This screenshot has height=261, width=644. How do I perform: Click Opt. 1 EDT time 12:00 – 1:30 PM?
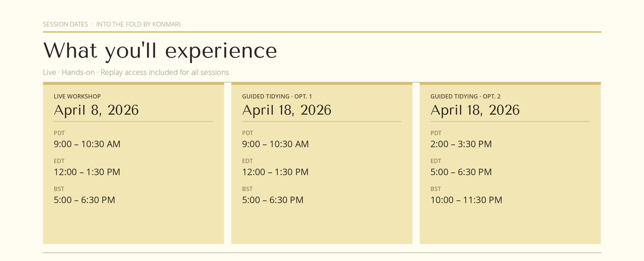tap(275, 172)
